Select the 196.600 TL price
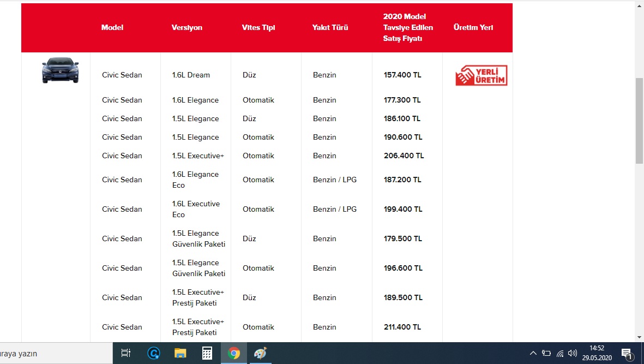 tap(404, 268)
